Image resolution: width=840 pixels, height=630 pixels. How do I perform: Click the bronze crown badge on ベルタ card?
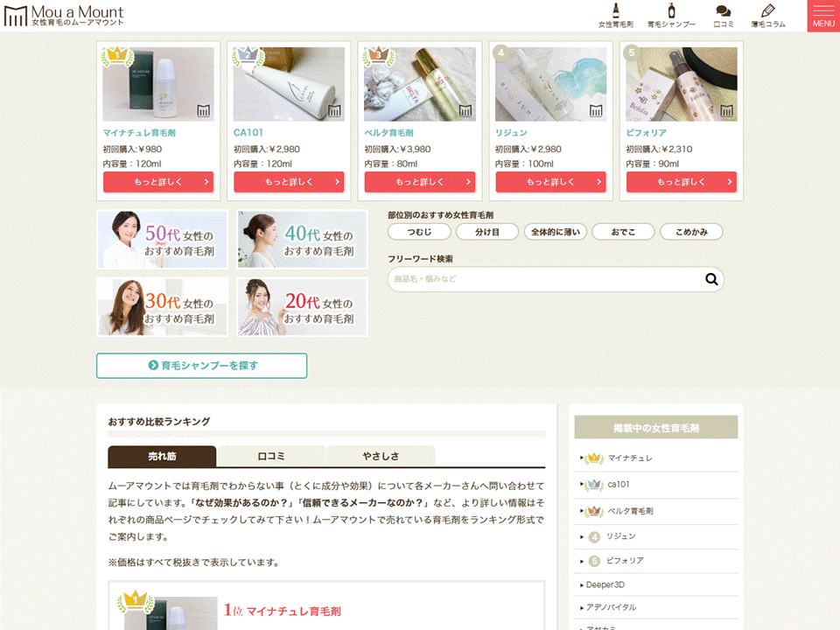[378, 56]
